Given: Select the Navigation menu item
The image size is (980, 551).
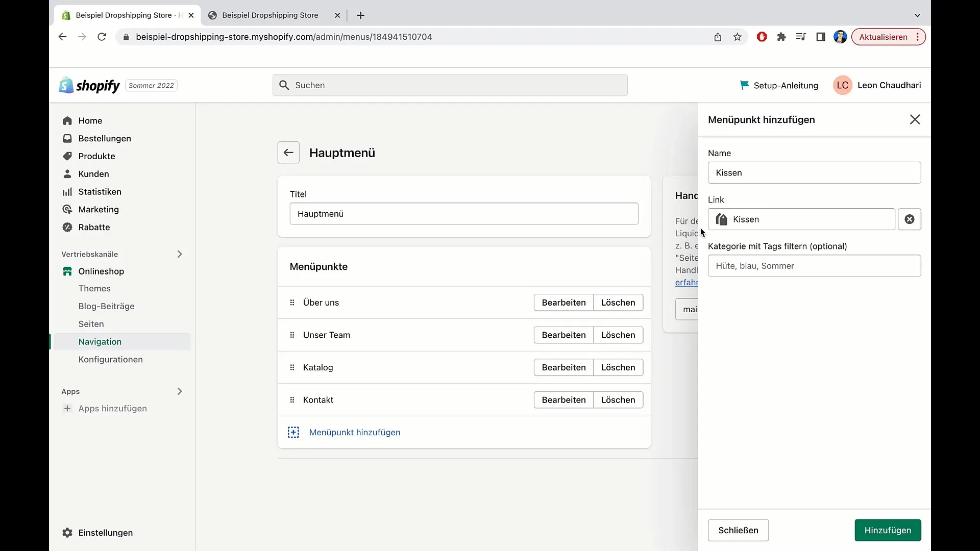Looking at the screenshot, I should point(100,341).
